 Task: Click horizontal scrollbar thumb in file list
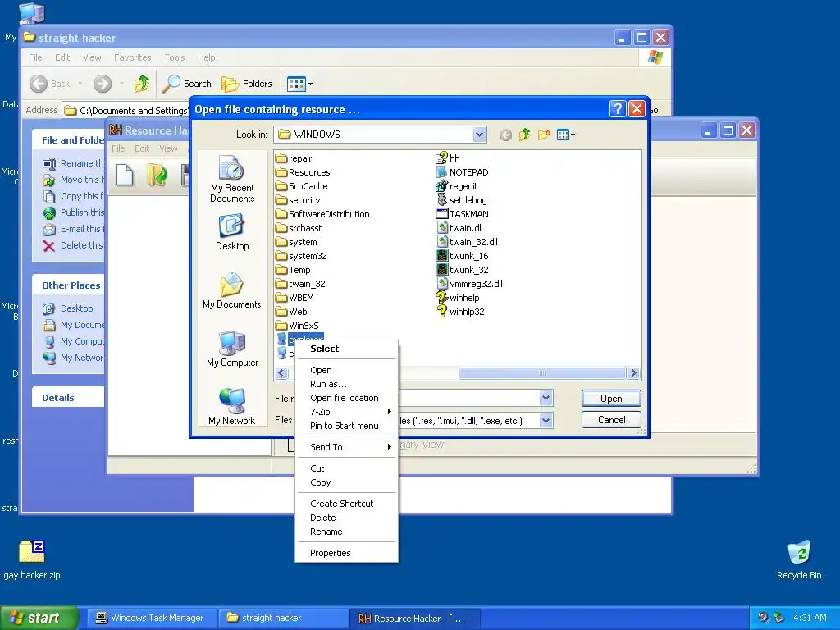pyautogui.click(x=541, y=373)
